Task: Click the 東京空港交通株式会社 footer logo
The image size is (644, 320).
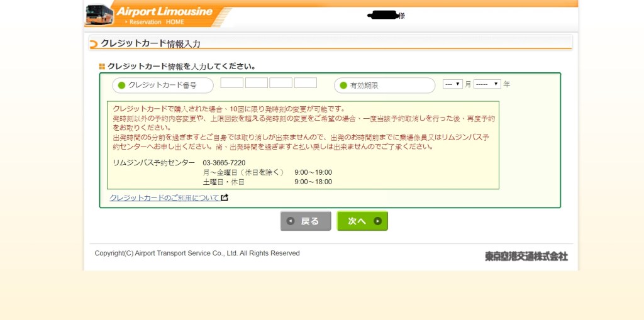Action: [526, 256]
